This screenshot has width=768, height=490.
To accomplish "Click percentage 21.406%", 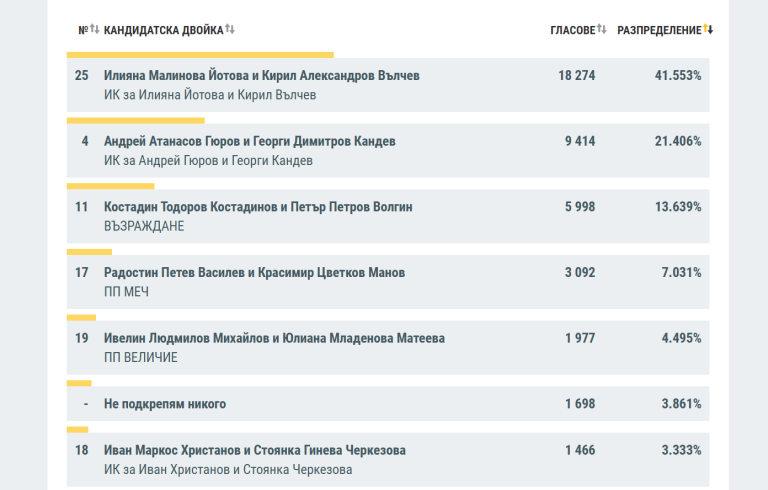I will click(x=678, y=141).
